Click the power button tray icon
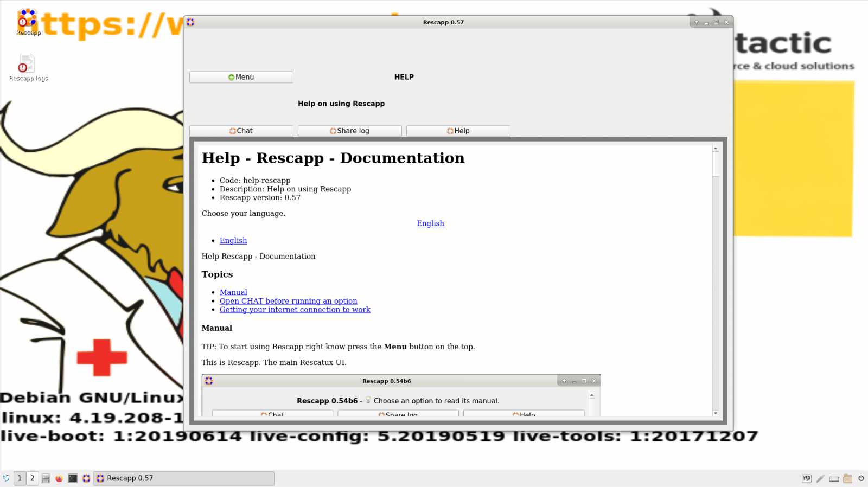This screenshot has width=868, height=487. 861,478
